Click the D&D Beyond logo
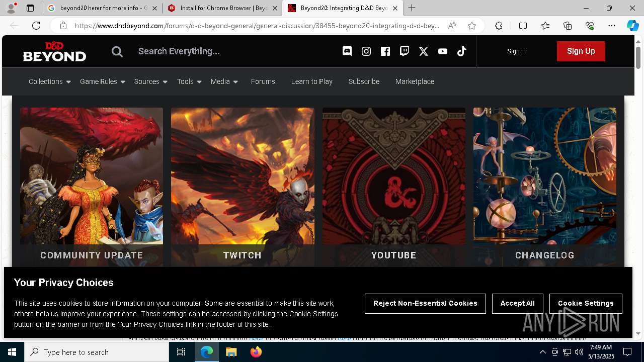Image resolution: width=644 pixels, height=362 pixels. click(54, 51)
